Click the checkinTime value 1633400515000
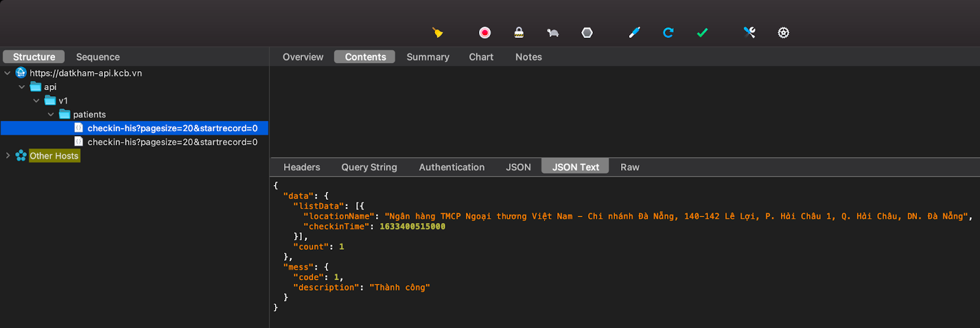This screenshot has width=980, height=328. tap(412, 227)
